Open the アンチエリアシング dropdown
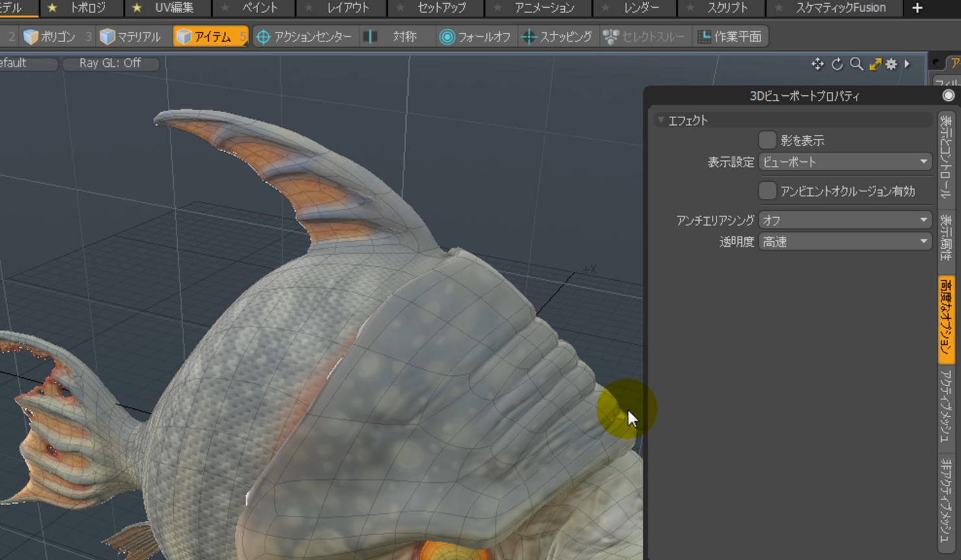 pos(845,220)
